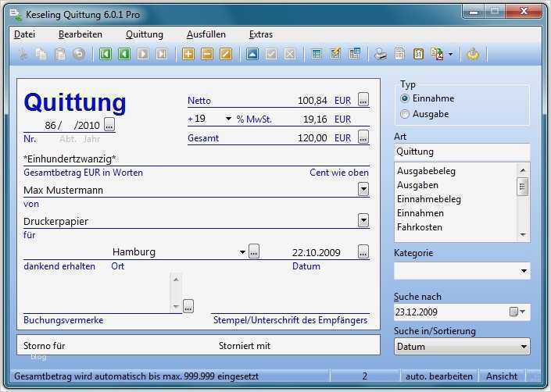This screenshot has width=551, height=392.
Task: Click the ellipsis button next to Datum
Action: pyautogui.click(x=363, y=251)
